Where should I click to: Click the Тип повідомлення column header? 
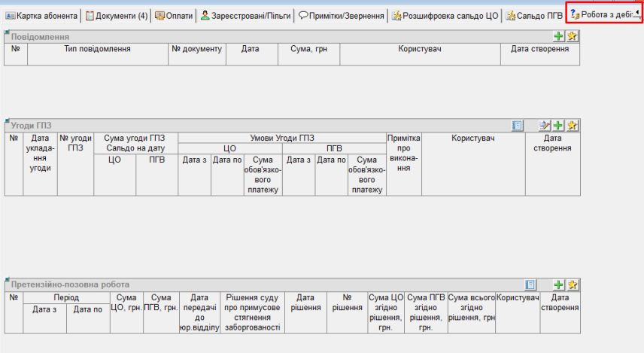tap(98, 49)
